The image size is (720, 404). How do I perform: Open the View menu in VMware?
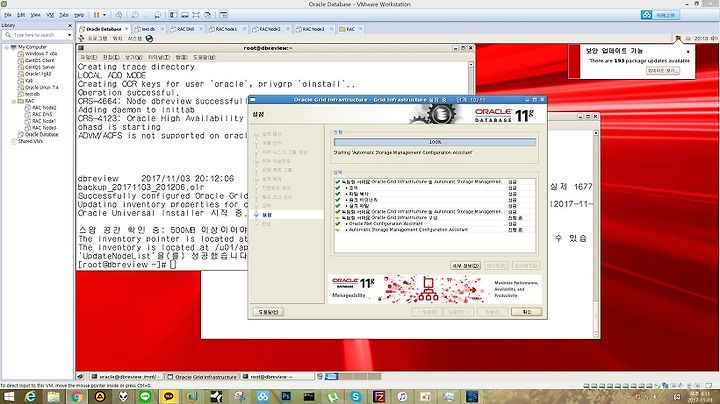point(35,15)
